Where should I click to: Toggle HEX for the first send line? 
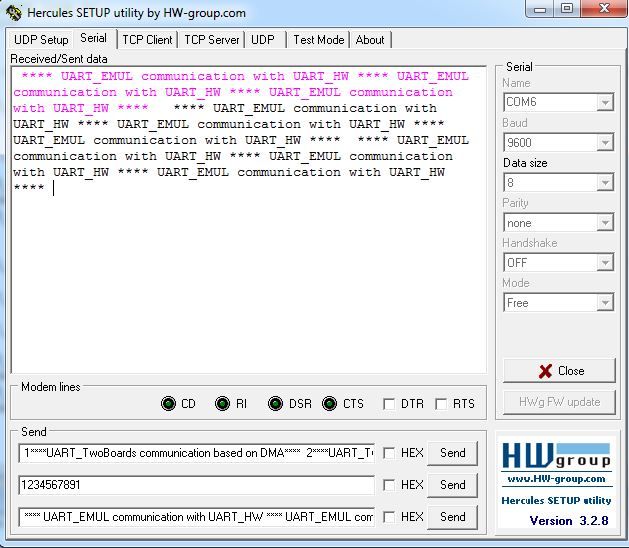(x=389, y=453)
